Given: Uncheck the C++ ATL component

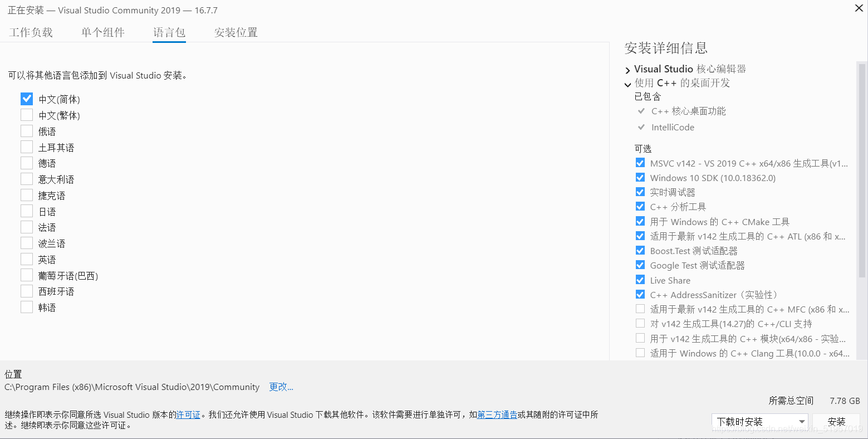Looking at the screenshot, I should (640, 236).
